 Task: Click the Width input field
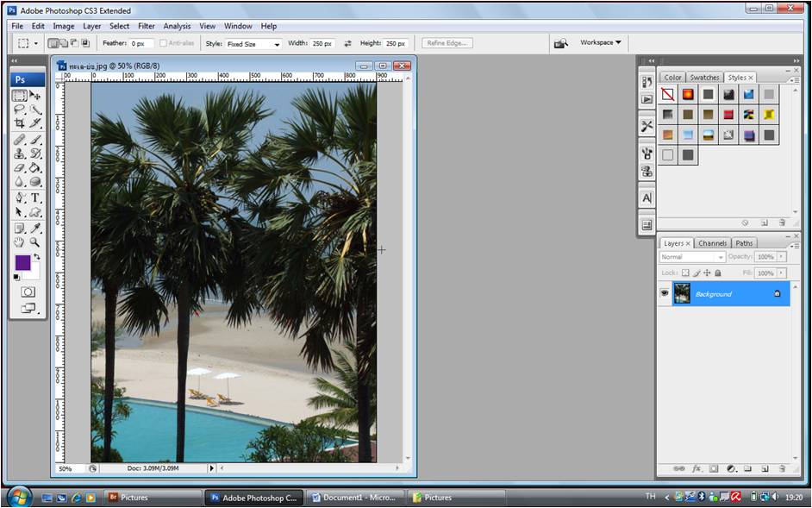[x=322, y=43]
